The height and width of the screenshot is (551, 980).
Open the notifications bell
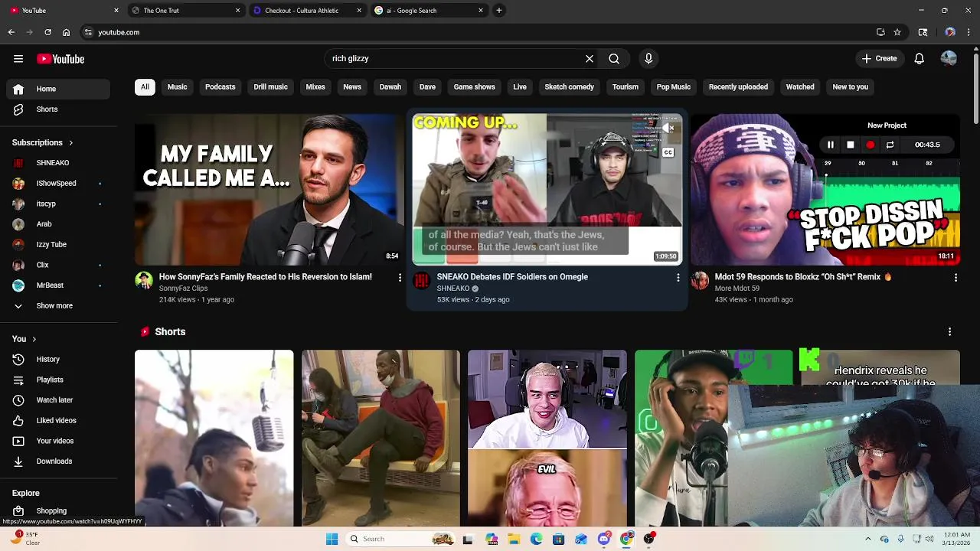(x=919, y=59)
